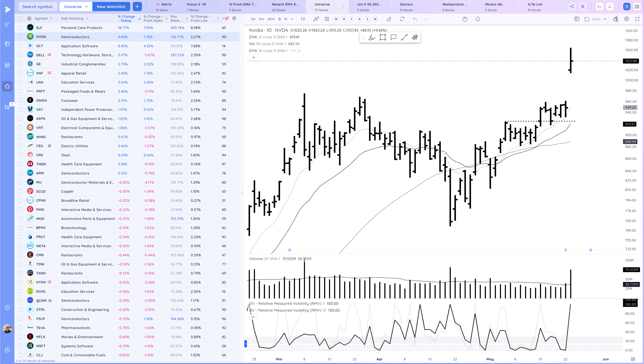Open help question mark icon in sidebar
This screenshot has width=644, height=364.
pyautogui.click(x=7, y=350)
